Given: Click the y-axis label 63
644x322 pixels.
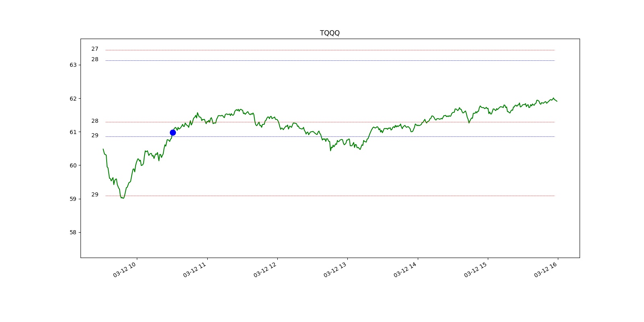Looking at the screenshot, I should point(73,65).
